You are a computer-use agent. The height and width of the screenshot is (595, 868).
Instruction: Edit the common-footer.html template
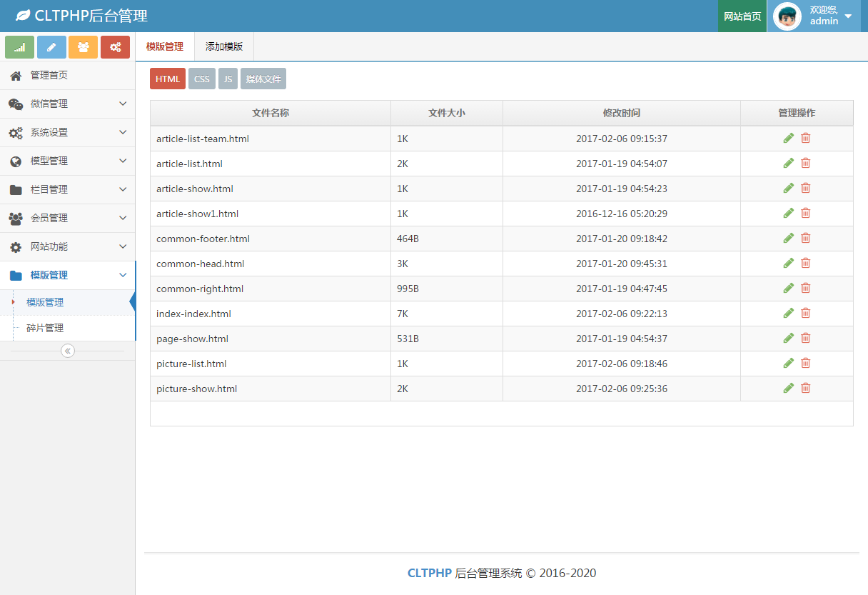pyautogui.click(x=788, y=238)
